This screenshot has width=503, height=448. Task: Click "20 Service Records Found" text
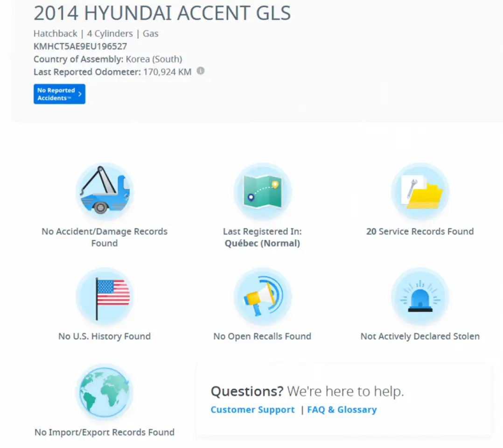click(420, 231)
